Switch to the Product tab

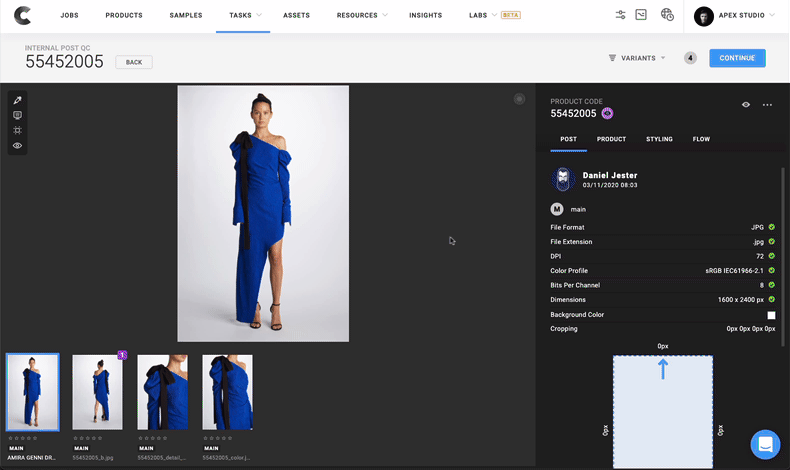click(611, 139)
